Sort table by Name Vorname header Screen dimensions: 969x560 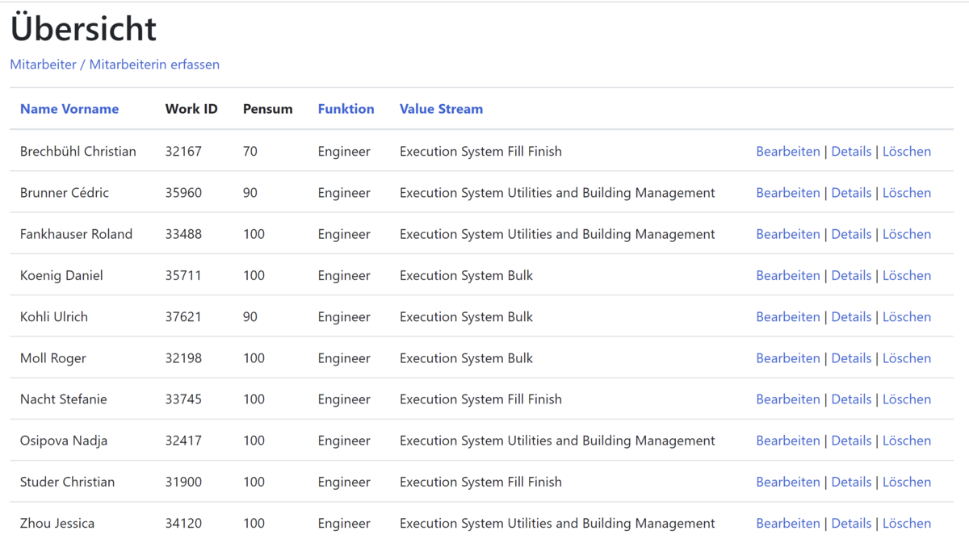[x=69, y=109]
